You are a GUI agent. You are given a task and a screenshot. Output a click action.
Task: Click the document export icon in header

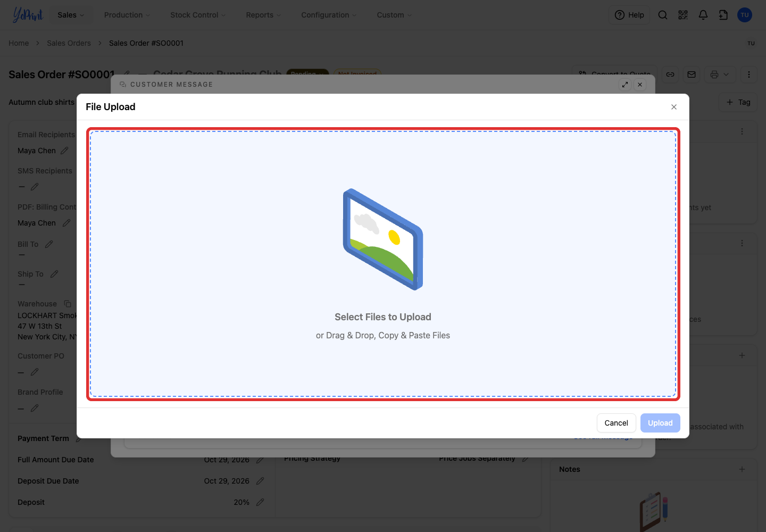[x=723, y=15]
